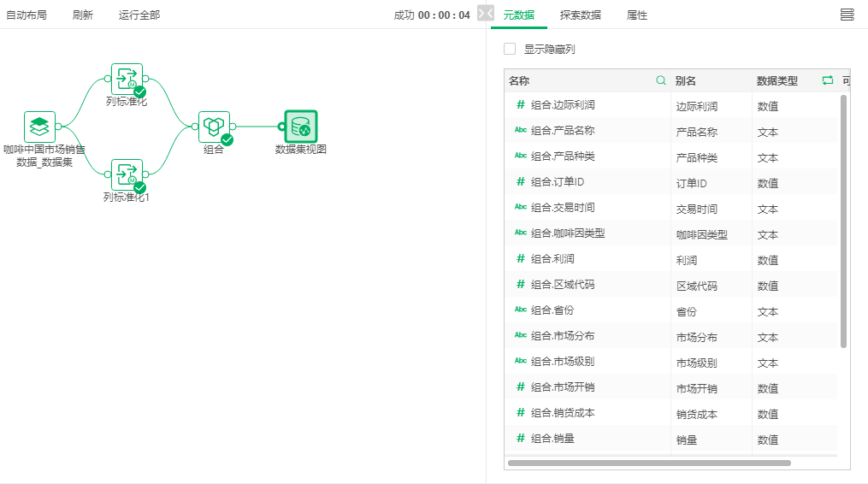Select the 元数据 tab
The image size is (868, 484).
point(518,15)
